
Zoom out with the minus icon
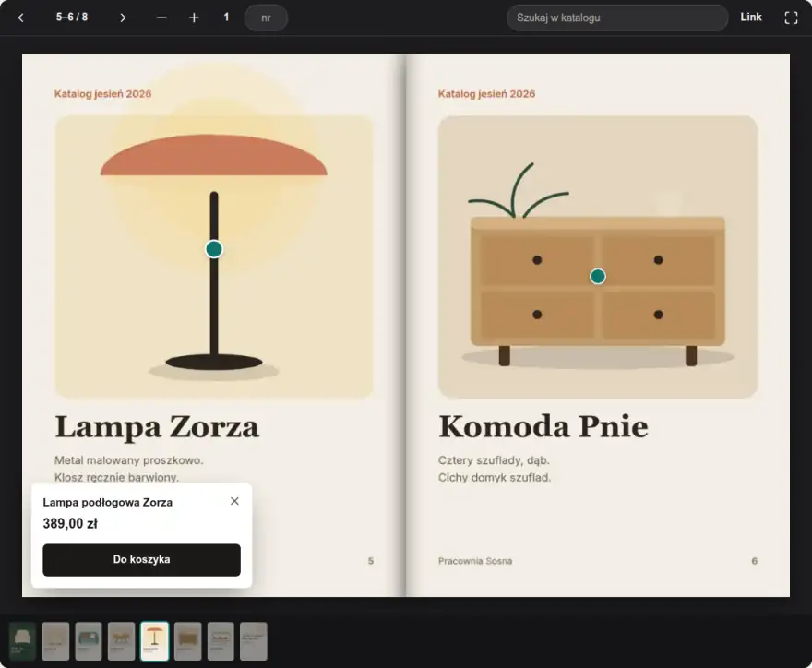[x=161, y=18]
